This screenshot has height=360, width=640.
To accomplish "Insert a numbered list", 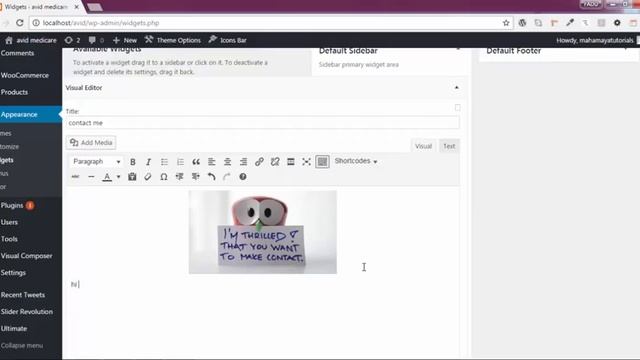I will point(180,162).
